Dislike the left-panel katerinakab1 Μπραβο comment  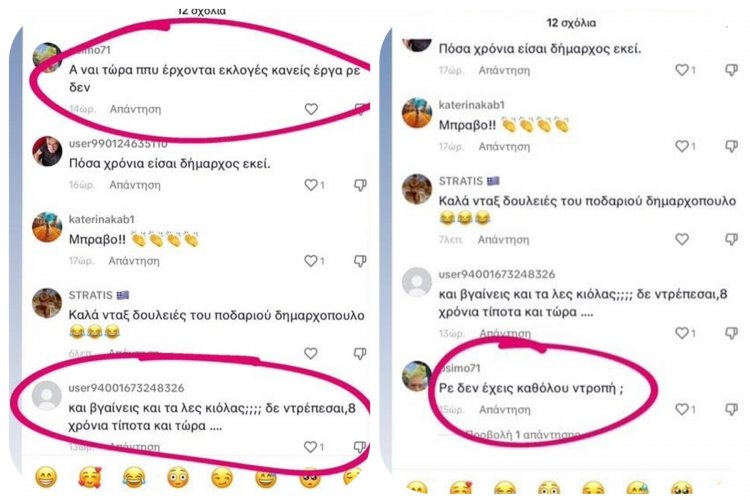pyautogui.click(x=360, y=261)
